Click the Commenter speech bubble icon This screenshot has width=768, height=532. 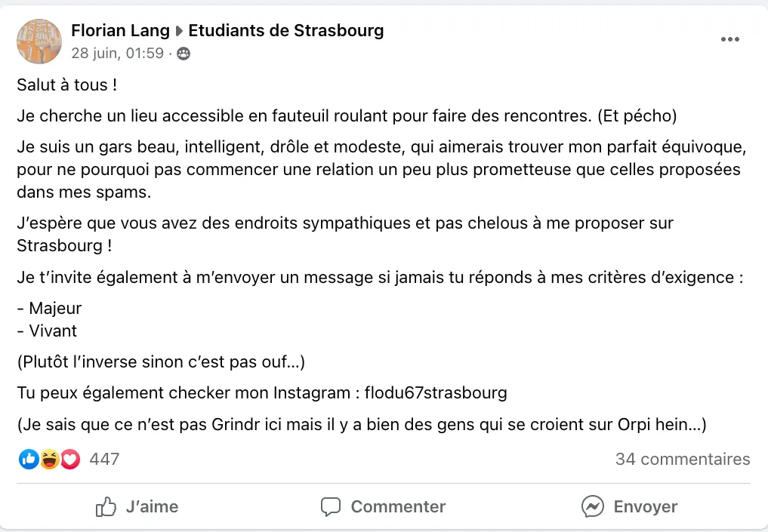[331, 506]
